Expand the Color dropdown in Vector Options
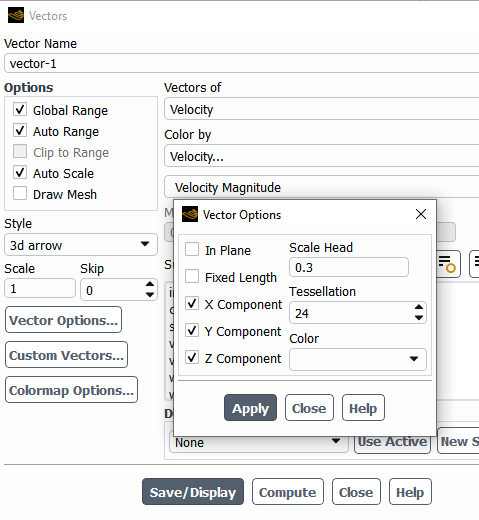The width and height of the screenshot is (479, 520). pos(358,359)
